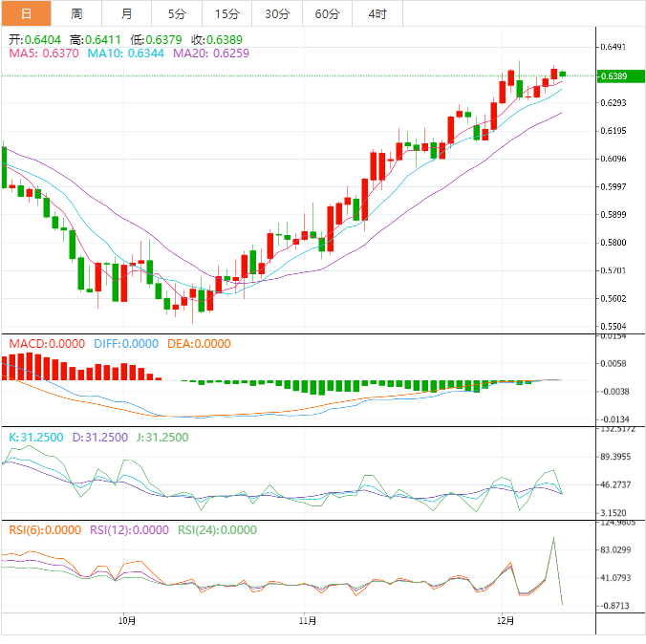Open the 月 monthly chart tab
The image size is (646, 644).
coord(127,13)
